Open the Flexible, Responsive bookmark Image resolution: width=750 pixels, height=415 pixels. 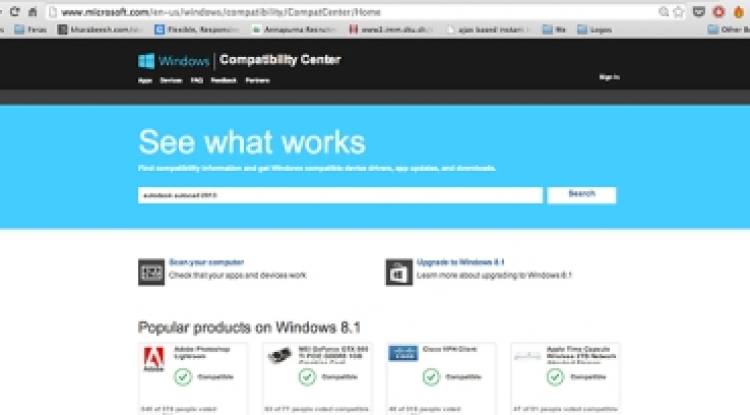point(197,30)
